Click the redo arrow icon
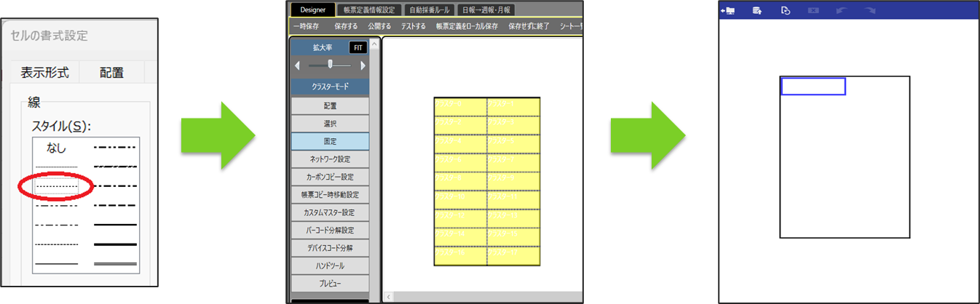Viewport: 980px width, 304px height. coord(870,10)
